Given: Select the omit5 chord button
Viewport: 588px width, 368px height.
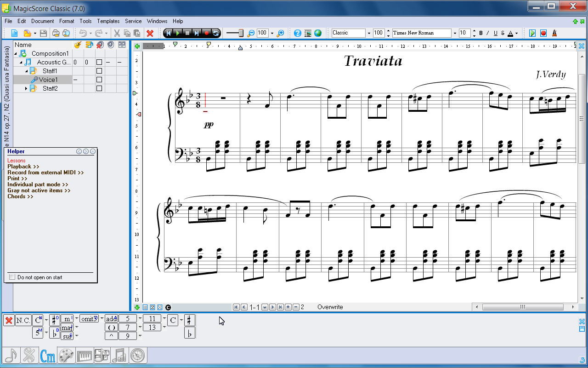Looking at the screenshot, I should [89, 318].
